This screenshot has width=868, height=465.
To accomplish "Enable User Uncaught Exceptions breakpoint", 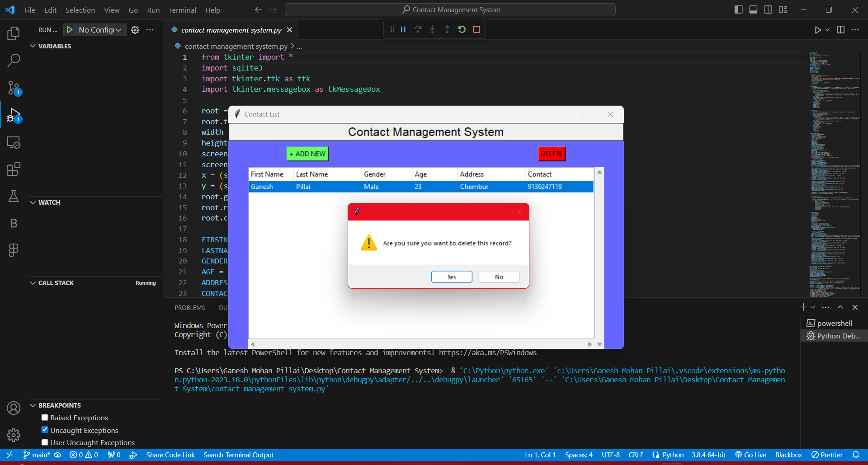I will point(44,442).
